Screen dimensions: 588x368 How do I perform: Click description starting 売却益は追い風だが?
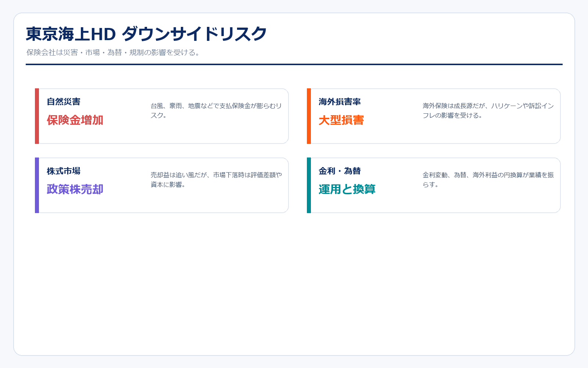click(216, 180)
